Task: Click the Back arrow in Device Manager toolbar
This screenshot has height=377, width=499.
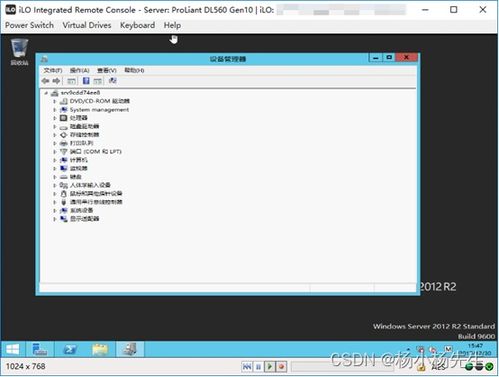Action: point(46,81)
